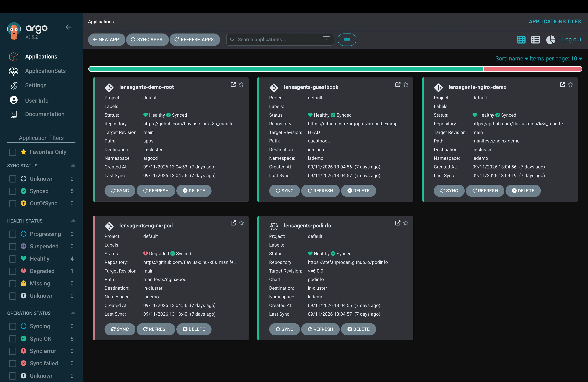Open summary pie chart view
The image size is (588, 382).
point(550,40)
